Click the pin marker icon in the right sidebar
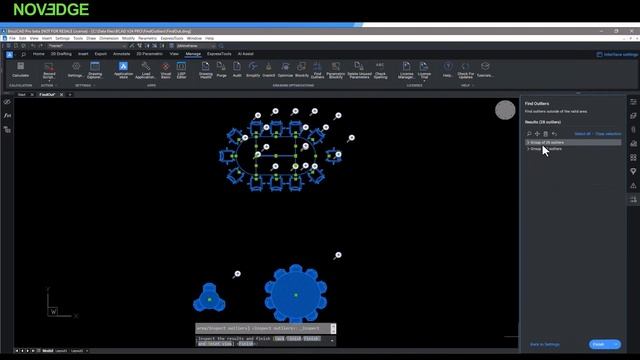Image resolution: width=640 pixels, height=360 pixels. click(x=633, y=171)
